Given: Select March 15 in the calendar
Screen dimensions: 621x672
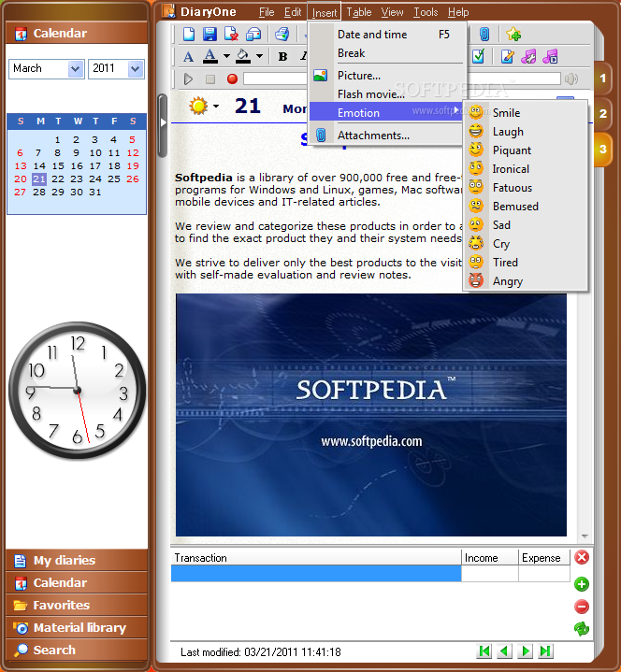Looking at the screenshot, I should point(58,165).
